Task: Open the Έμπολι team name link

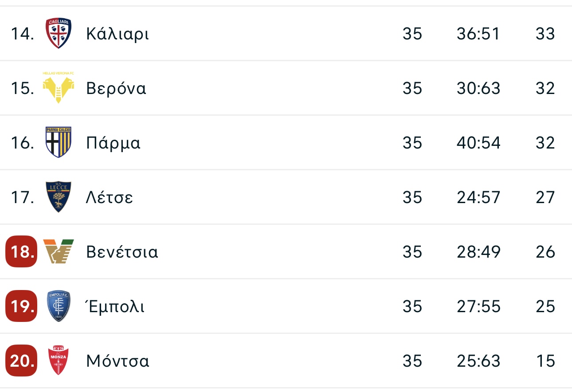Action: pos(115,306)
